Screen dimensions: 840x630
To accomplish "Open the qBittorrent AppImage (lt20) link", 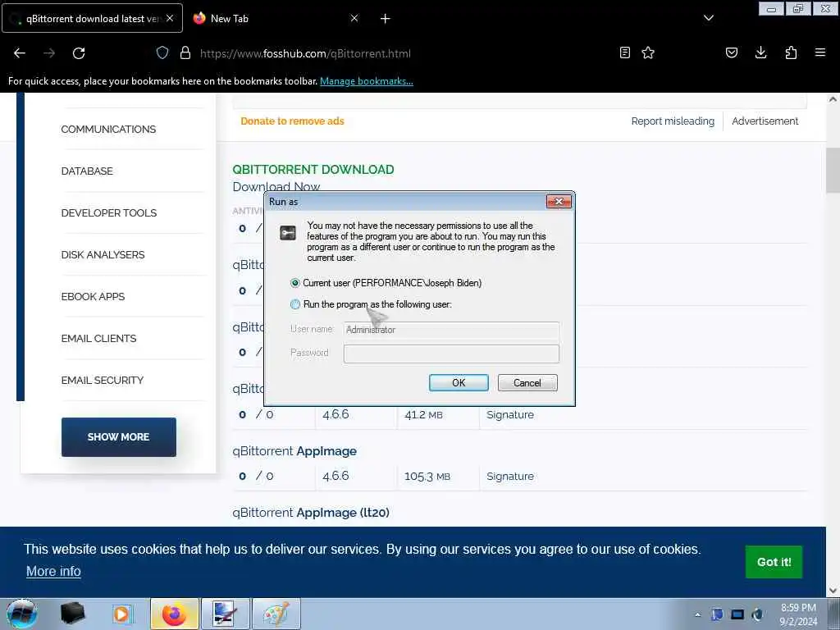I will click(311, 513).
